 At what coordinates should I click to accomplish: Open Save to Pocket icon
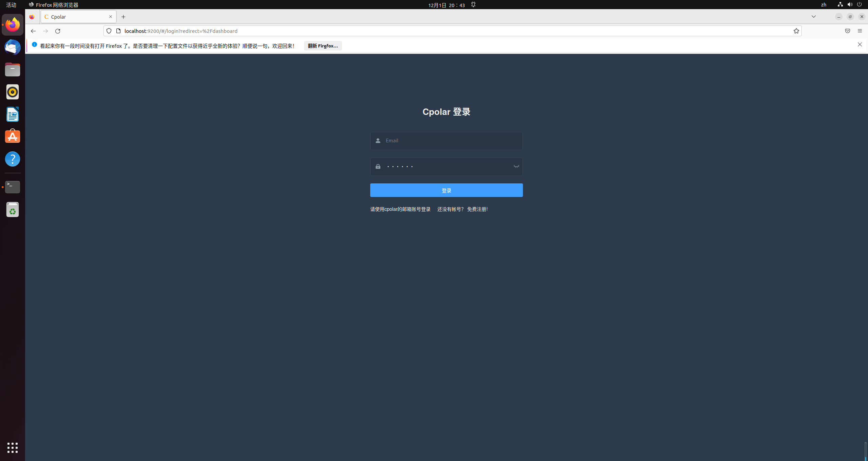pos(847,31)
